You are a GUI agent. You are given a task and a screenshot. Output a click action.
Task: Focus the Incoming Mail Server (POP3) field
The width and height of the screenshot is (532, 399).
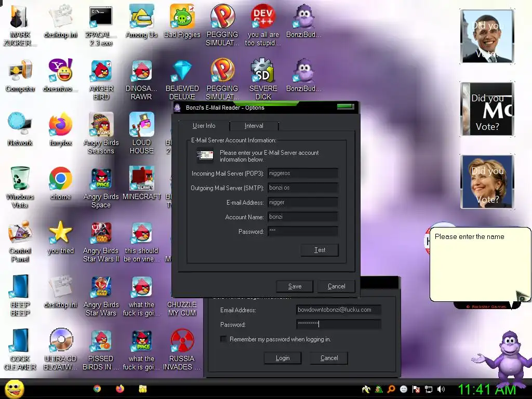[x=303, y=174]
